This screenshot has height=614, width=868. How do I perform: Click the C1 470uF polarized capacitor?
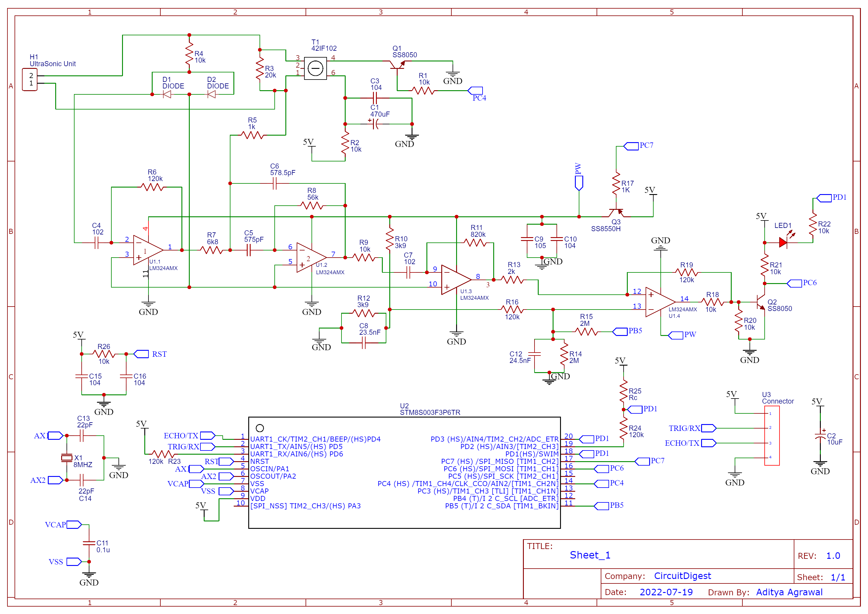tap(375, 124)
